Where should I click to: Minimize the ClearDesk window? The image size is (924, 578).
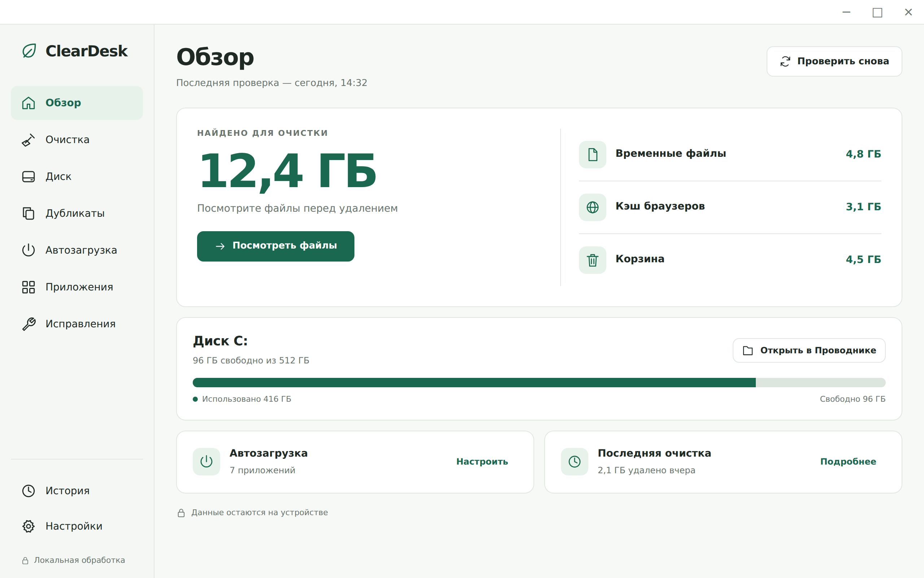(x=846, y=12)
